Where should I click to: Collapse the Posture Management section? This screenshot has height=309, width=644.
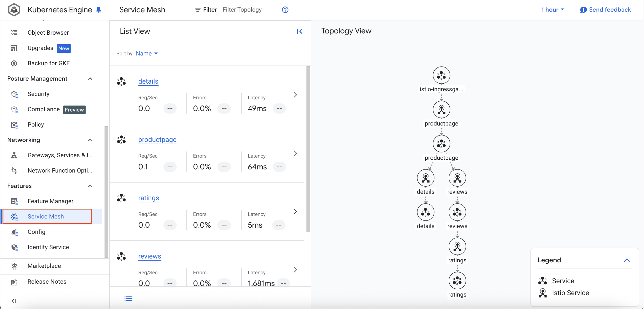coord(90,79)
